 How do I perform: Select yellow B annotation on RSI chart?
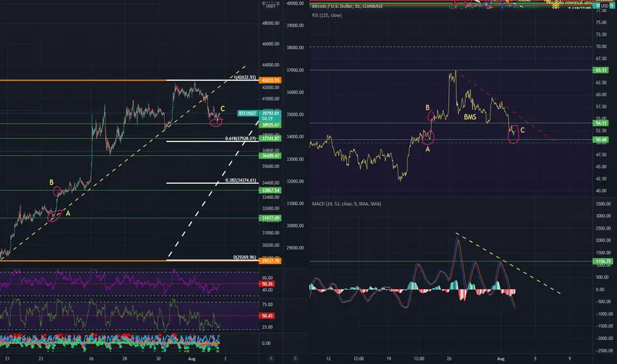tap(428, 107)
